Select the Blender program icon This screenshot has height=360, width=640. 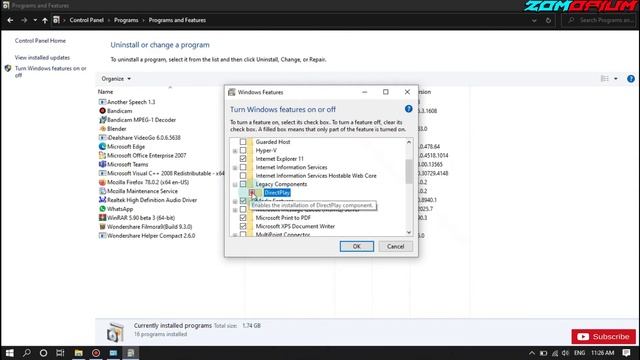(x=102, y=129)
